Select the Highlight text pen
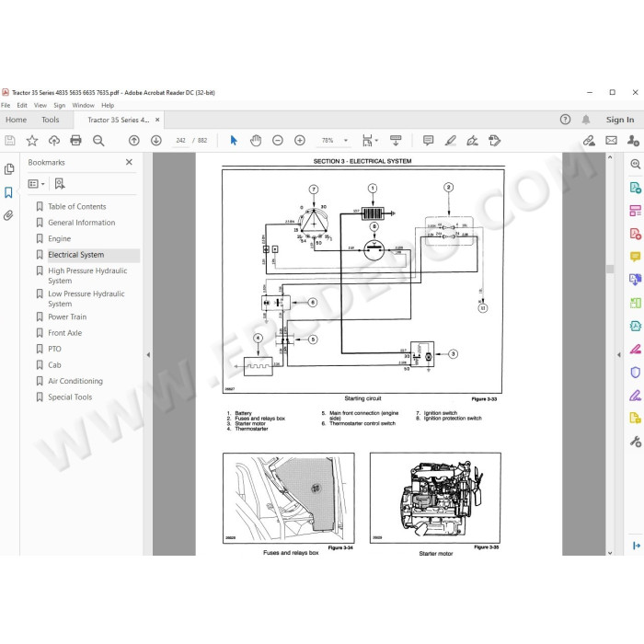This screenshot has width=644, height=644. 451,141
